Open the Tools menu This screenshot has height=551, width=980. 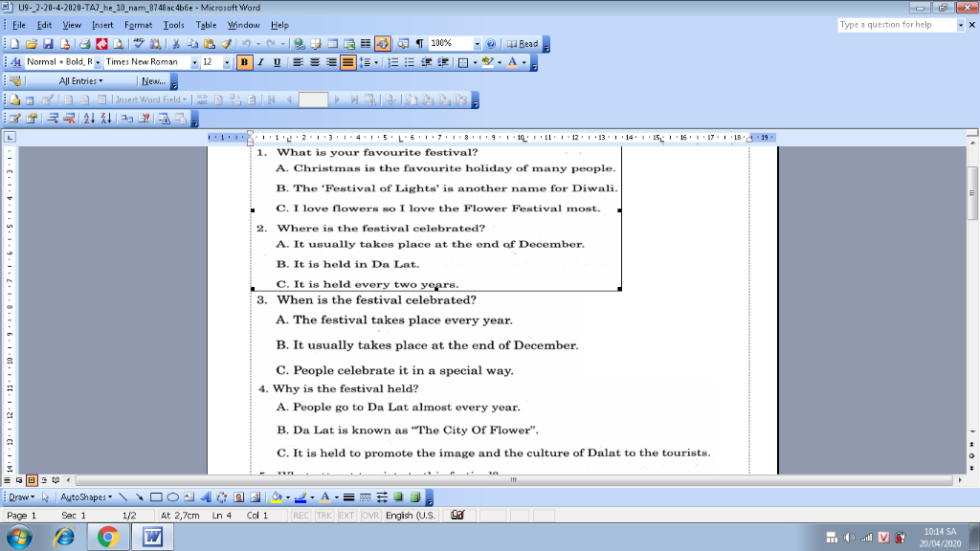click(174, 25)
